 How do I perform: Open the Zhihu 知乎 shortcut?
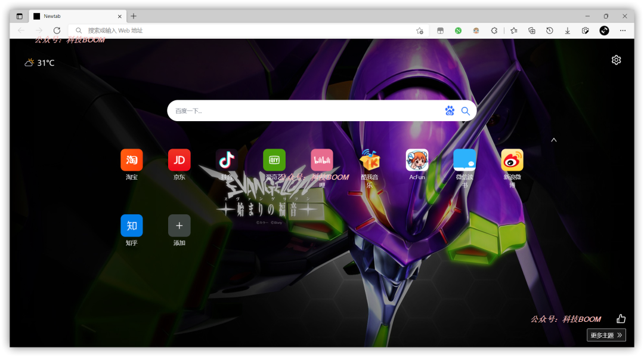131,226
